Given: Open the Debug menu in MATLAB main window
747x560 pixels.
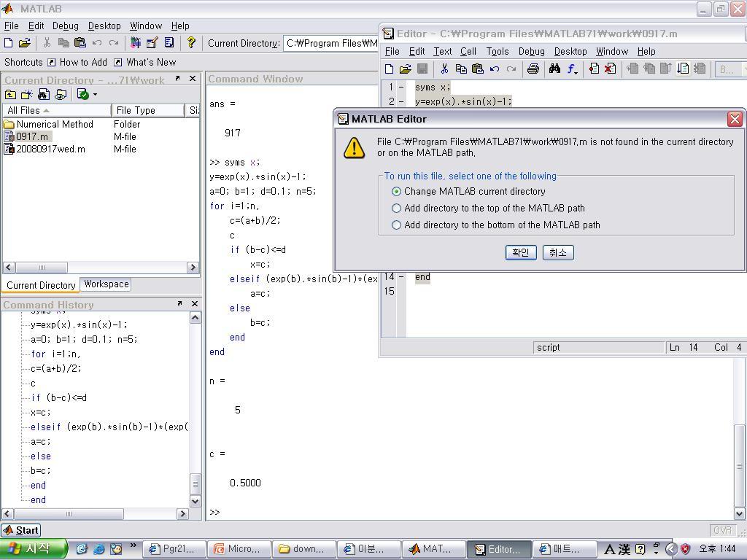Looking at the screenshot, I should click(x=65, y=26).
